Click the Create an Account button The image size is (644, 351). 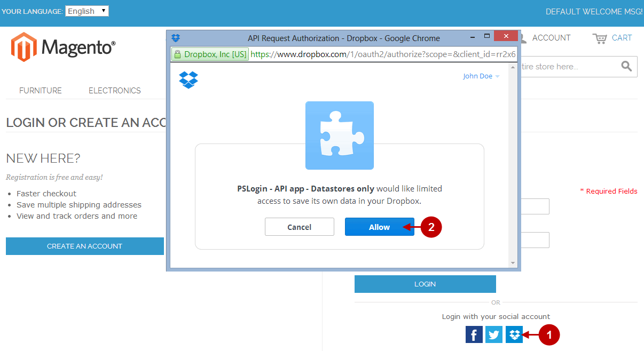coord(85,246)
